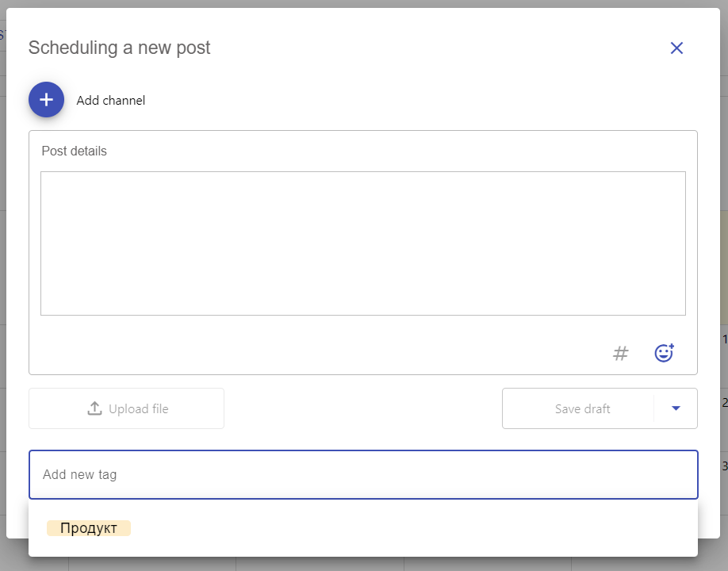This screenshot has width=728, height=571.
Task: Select the Продукт tag suggestion
Action: point(89,528)
